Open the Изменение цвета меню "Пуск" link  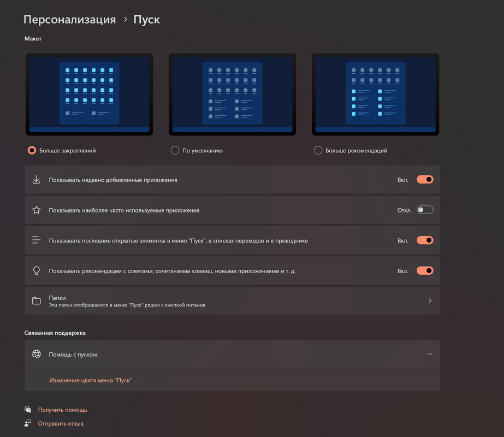(90, 380)
